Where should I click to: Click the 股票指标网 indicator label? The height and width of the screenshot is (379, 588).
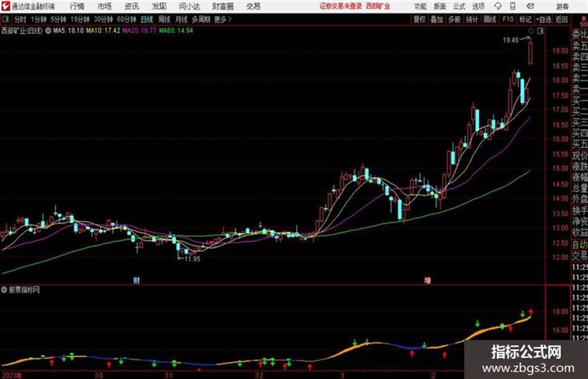coord(24,290)
